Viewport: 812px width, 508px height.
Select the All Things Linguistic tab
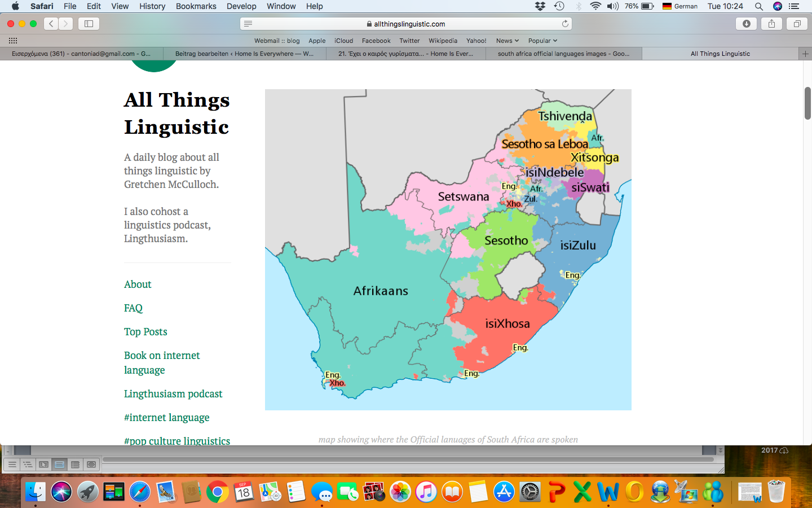tap(720, 54)
